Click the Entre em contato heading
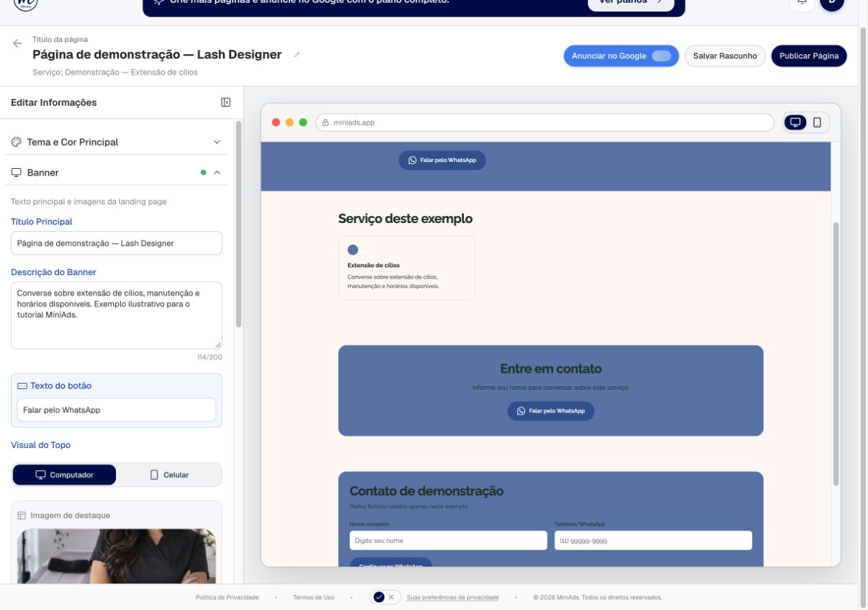Screen dimensions: 868x610 click(551, 368)
